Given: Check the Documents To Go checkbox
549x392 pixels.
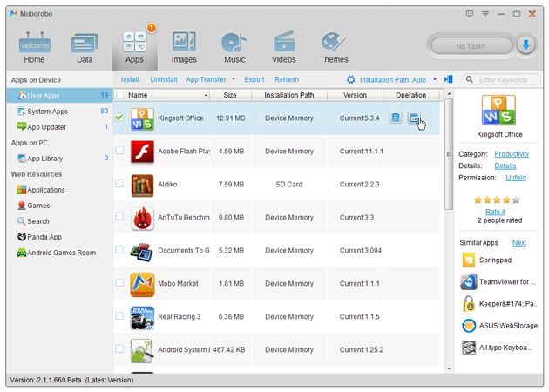Looking at the screenshot, I should [119, 249].
